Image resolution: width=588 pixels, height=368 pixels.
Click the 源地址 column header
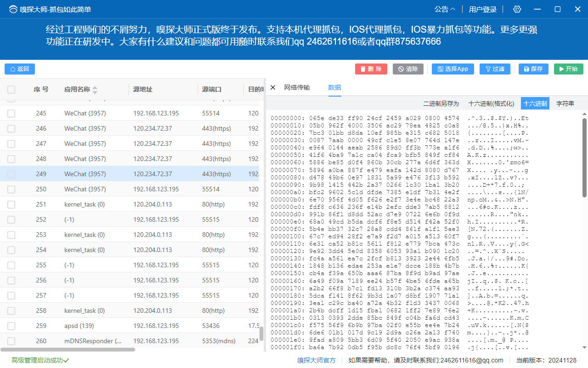[x=143, y=89]
